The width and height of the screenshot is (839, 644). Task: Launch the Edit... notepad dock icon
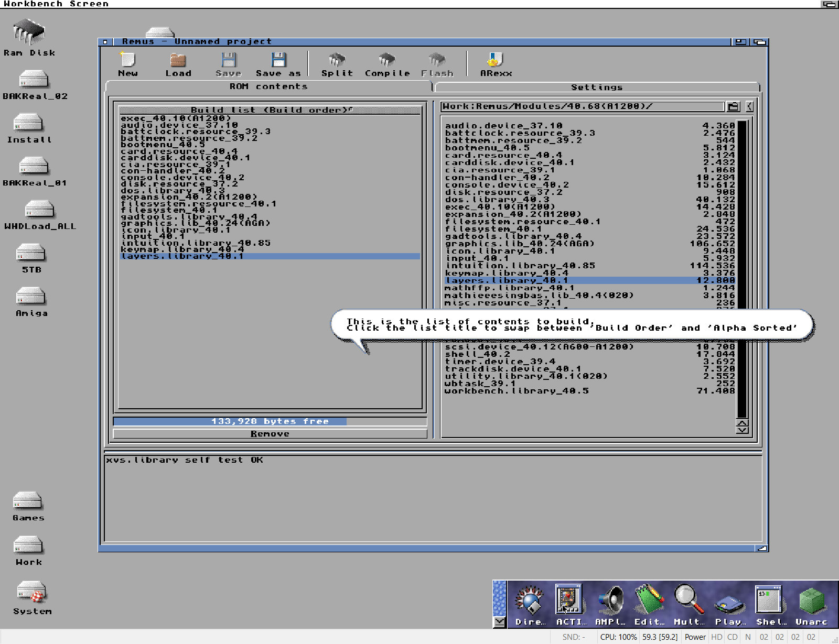(650, 606)
